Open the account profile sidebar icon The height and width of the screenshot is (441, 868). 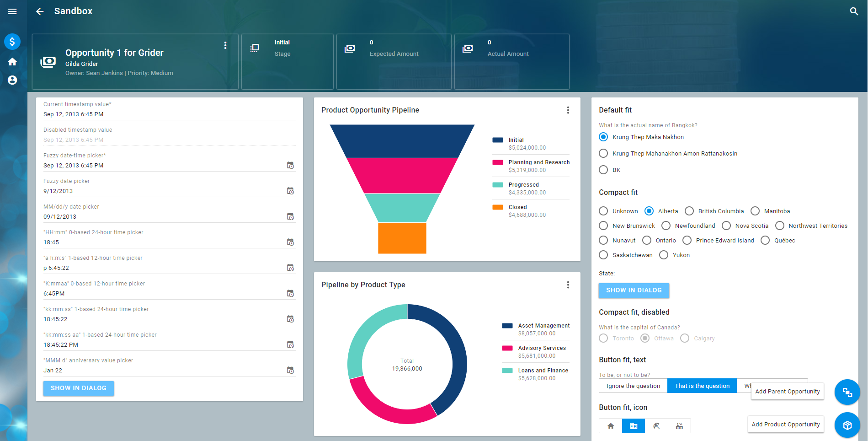12,80
